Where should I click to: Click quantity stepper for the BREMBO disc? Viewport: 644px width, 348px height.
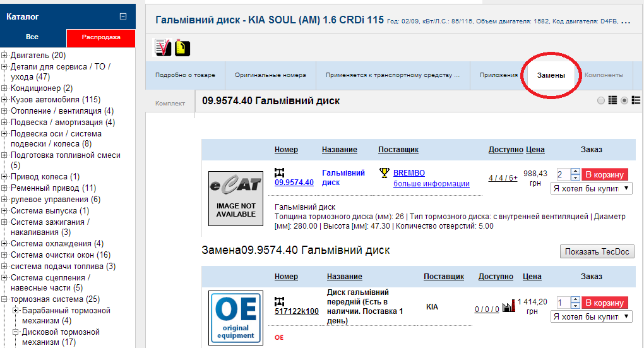(575, 174)
